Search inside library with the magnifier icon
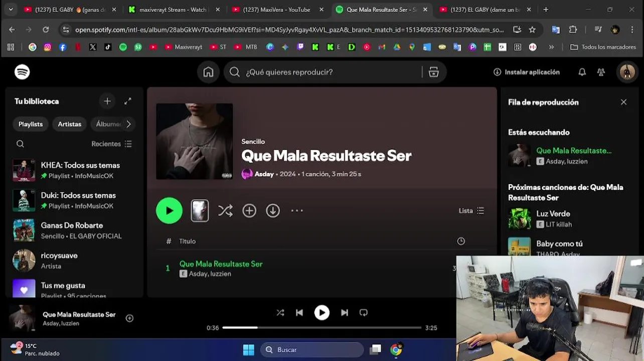Viewport: 644px width, 361px height. pos(20,144)
